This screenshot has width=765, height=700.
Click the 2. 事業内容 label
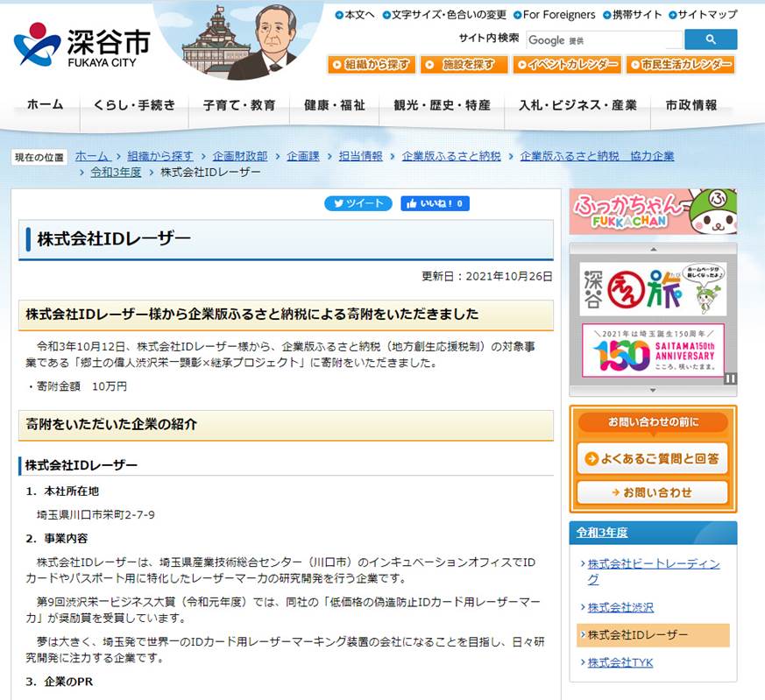tap(57, 539)
